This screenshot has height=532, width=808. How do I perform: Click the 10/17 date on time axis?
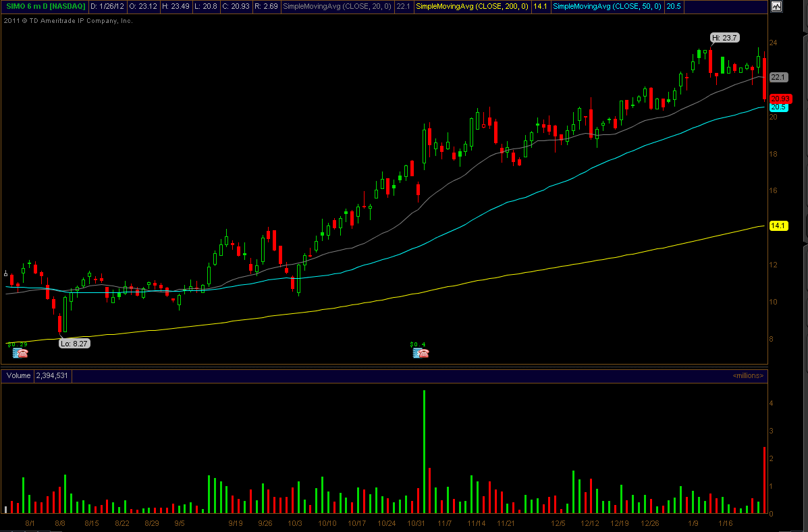[356, 524]
